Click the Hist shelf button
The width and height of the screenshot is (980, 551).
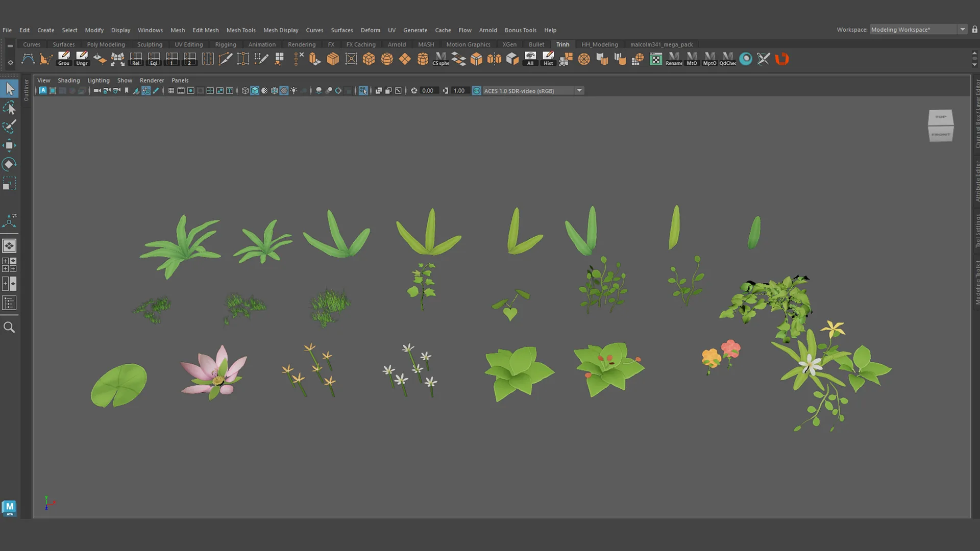click(x=548, y=59)
